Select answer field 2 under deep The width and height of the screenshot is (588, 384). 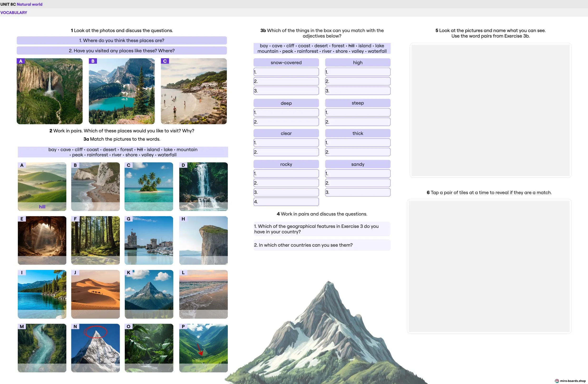pos(286,122)
